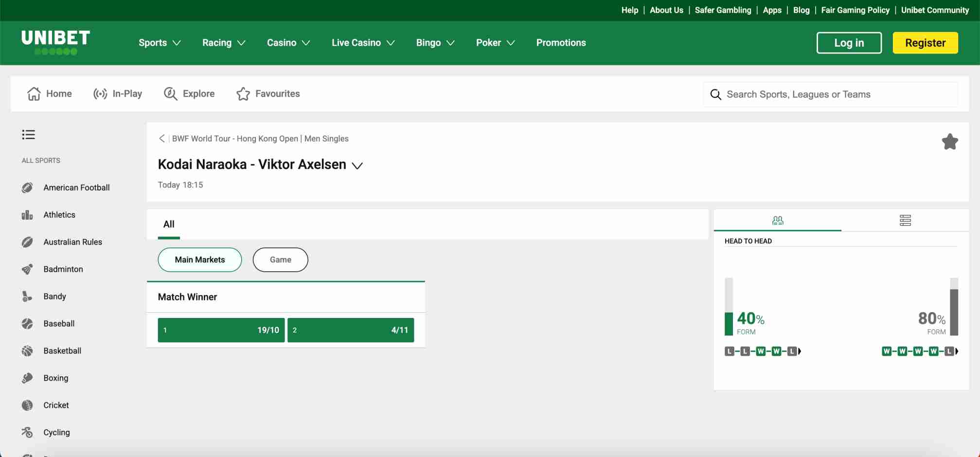Click the Baseball icon in sidebar
The width and height of the screenshot is (980, 457).
(x=27, y=324)
